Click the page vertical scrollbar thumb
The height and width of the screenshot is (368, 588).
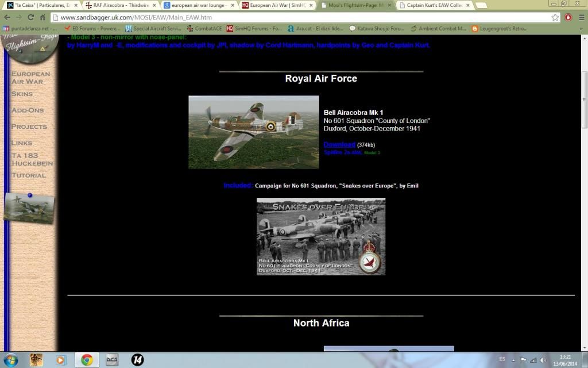tap(584, 99)
